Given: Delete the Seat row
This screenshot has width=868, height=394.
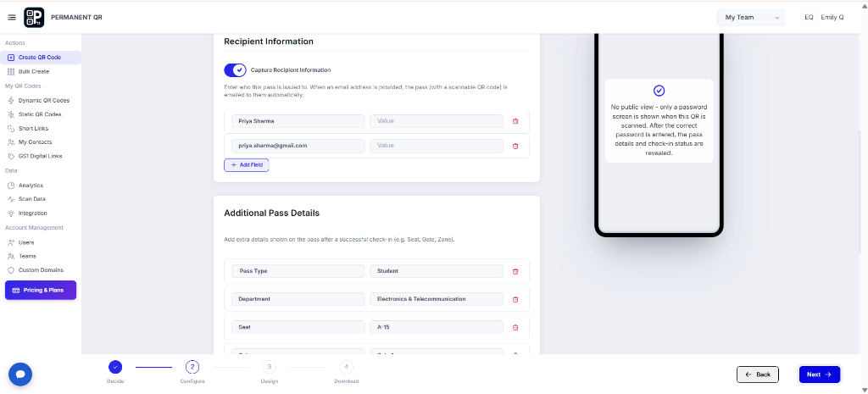Looking at the screenshot, I should point(515,328).
